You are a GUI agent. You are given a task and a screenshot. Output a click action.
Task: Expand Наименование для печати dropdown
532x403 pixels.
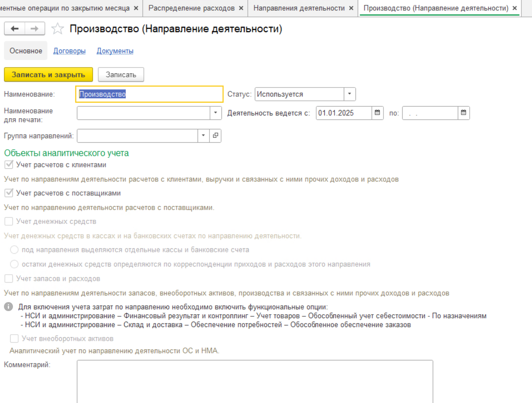[216, 113]
